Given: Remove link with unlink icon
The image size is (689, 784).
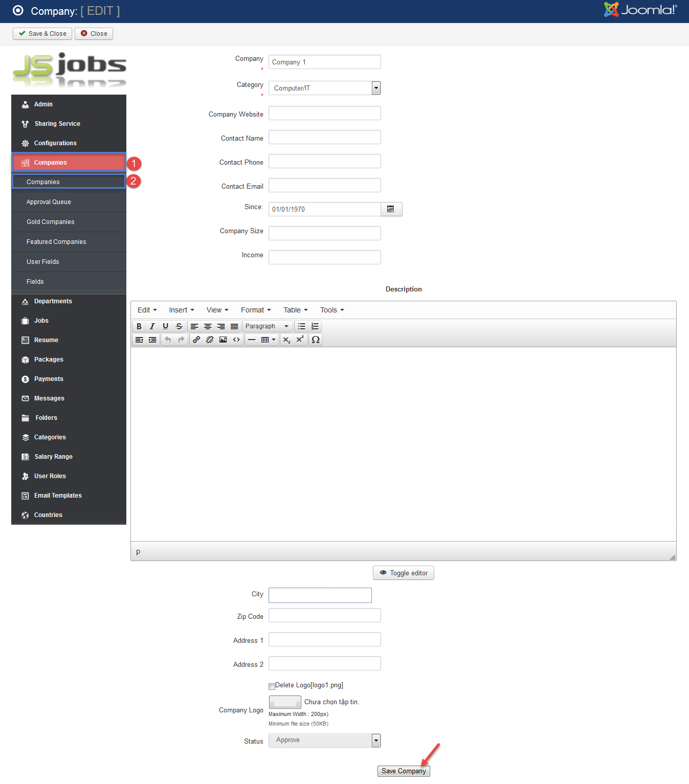Looking at the screenshot, I should click(210, 340).
